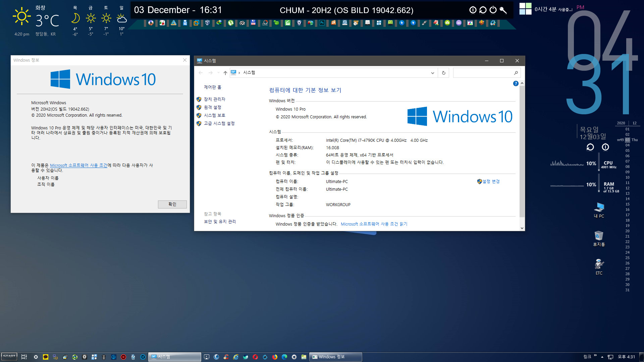The width and height of the screenshot is (644, 362).
Task: Open Opera from the taskbar
Action: tap(255, 357)
